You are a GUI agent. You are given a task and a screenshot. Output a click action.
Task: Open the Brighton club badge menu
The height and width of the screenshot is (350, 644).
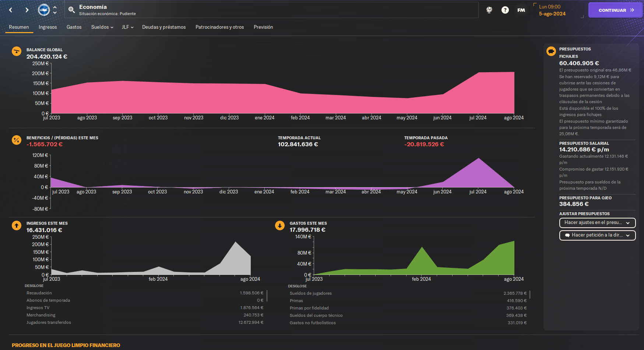tap(44, 10)
